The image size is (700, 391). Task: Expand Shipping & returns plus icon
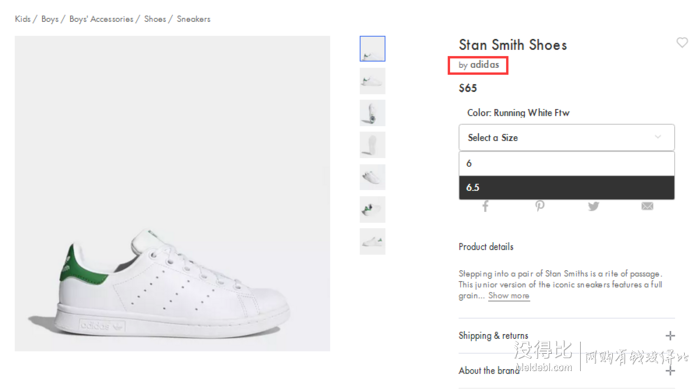click(670, 336)
